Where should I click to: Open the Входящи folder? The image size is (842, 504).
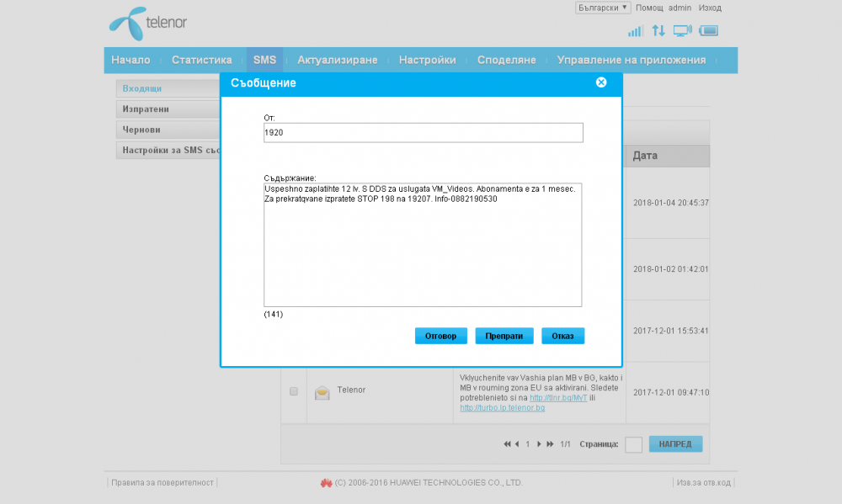(x=168, y=88)
